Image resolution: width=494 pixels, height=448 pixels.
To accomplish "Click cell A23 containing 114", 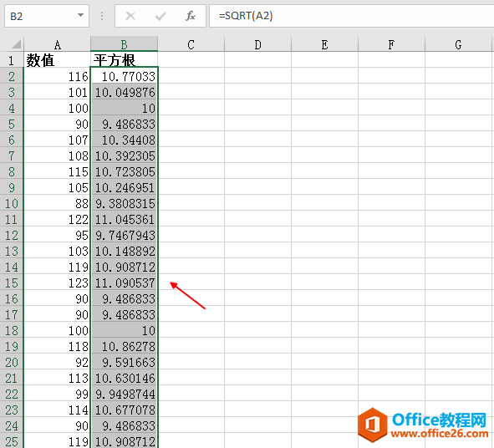I will coord(57,410).
